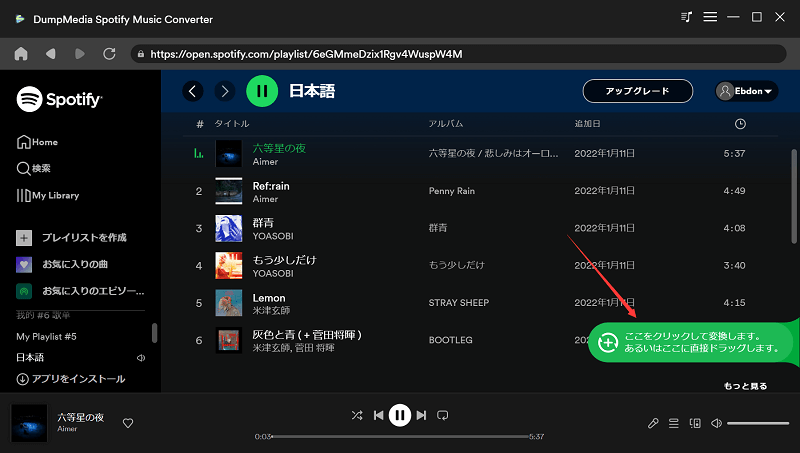This screenshot has height=453, width=800.
Task: Click the 追加日 column header
Action: point(587,124)
